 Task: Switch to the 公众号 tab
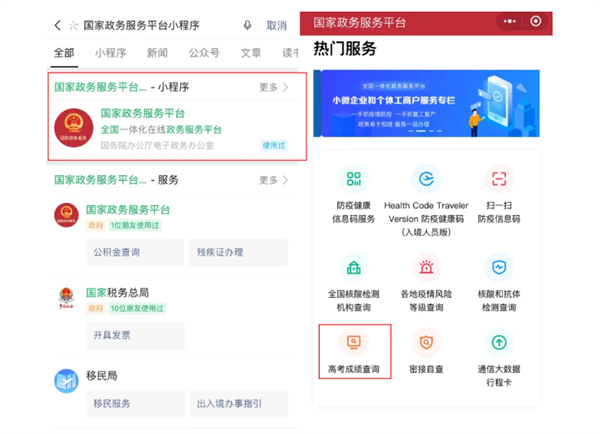(x=204, y=53)
